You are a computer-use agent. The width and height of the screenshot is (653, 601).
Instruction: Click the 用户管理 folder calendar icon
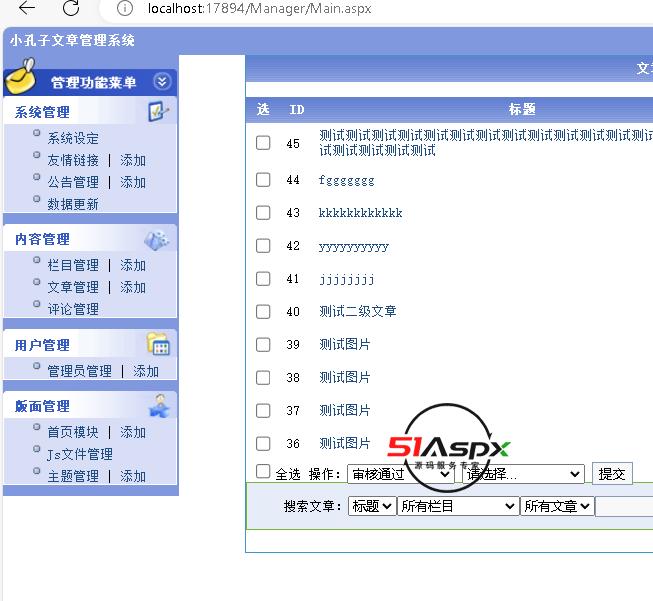(x=158, y=344)
